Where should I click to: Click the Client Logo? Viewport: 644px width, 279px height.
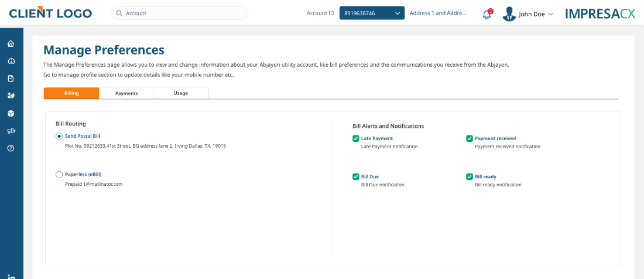point(50,13)
